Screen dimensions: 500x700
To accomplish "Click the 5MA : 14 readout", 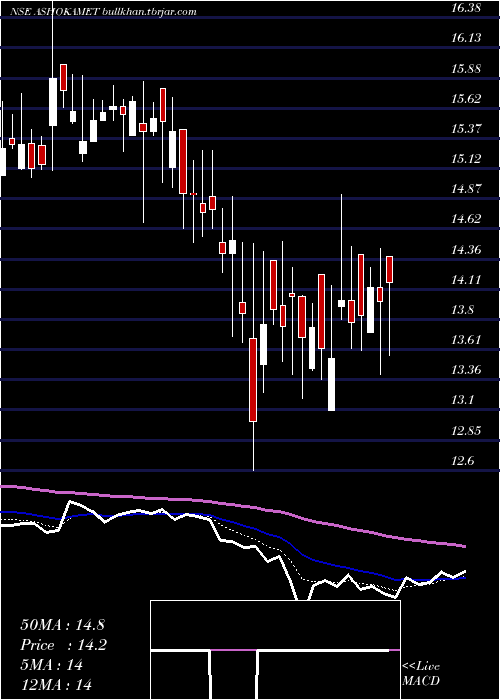I will [x=51, y=665].
